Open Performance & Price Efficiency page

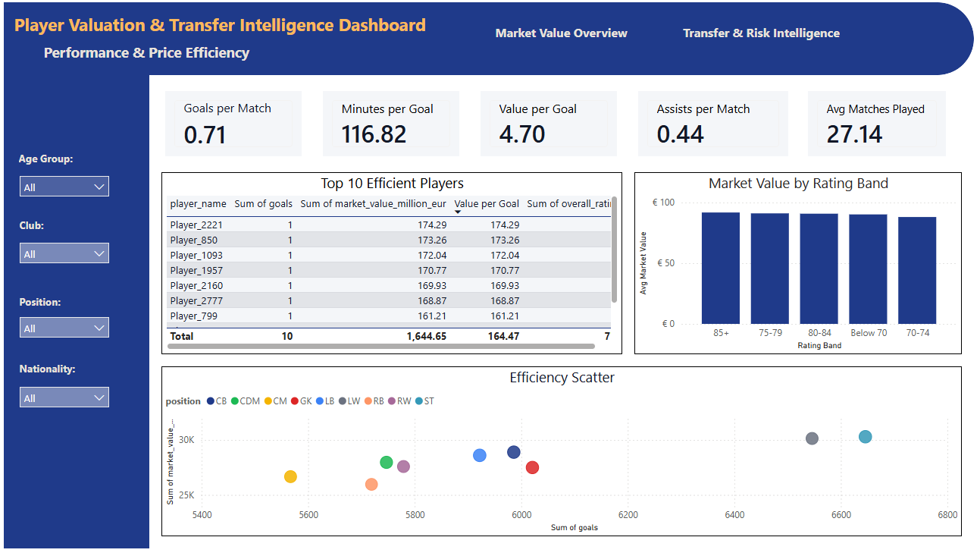[x=146, y=53]
